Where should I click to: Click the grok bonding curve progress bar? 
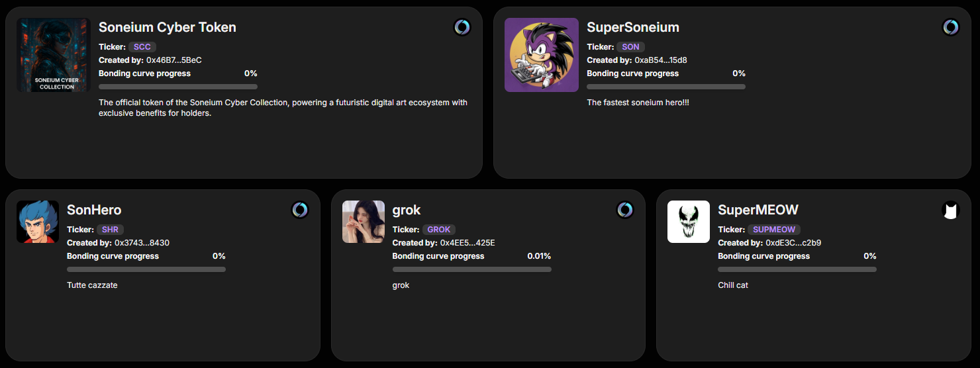(x=471, y=269)
